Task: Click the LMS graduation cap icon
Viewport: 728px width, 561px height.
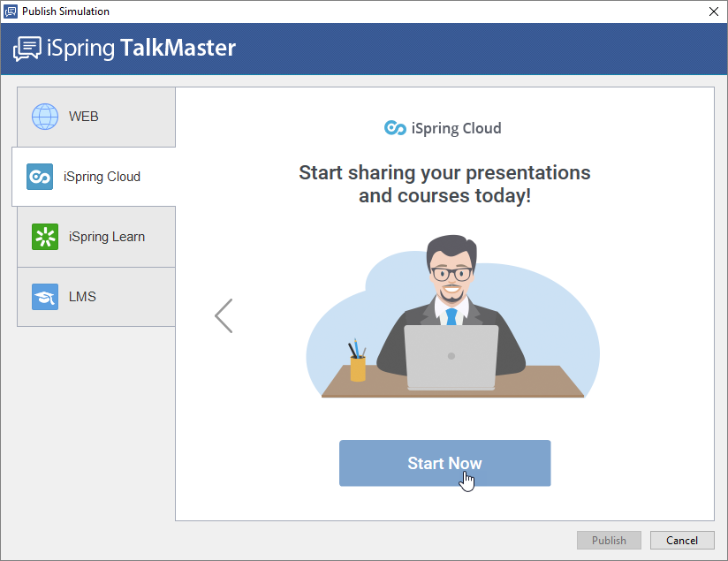Action: pos(45,297)
